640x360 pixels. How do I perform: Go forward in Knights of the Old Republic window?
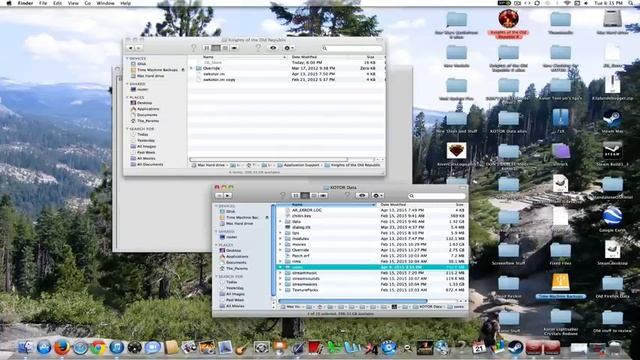(x=138, y=48)
